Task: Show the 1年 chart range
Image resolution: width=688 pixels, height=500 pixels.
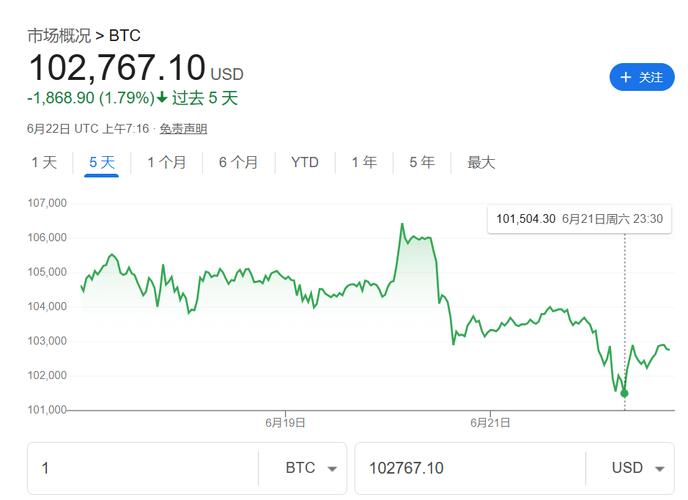Action: pos(364,162)
